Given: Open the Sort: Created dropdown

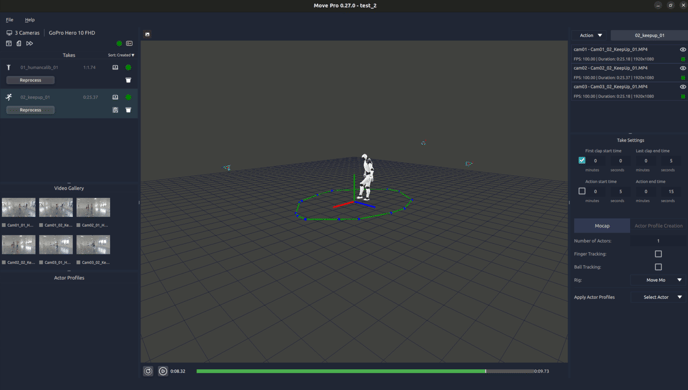Looking at the screenshot, I should (121, 55).
